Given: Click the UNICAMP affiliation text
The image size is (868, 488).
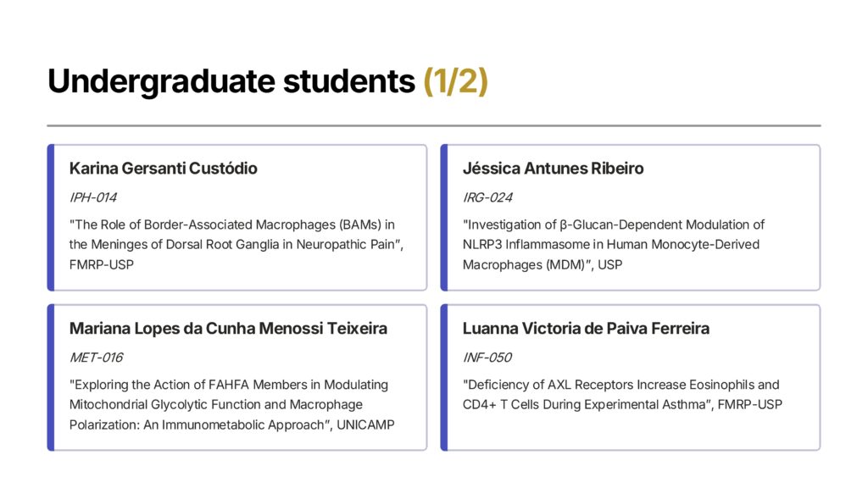Looking at the screenshot, I should point(365,425).
